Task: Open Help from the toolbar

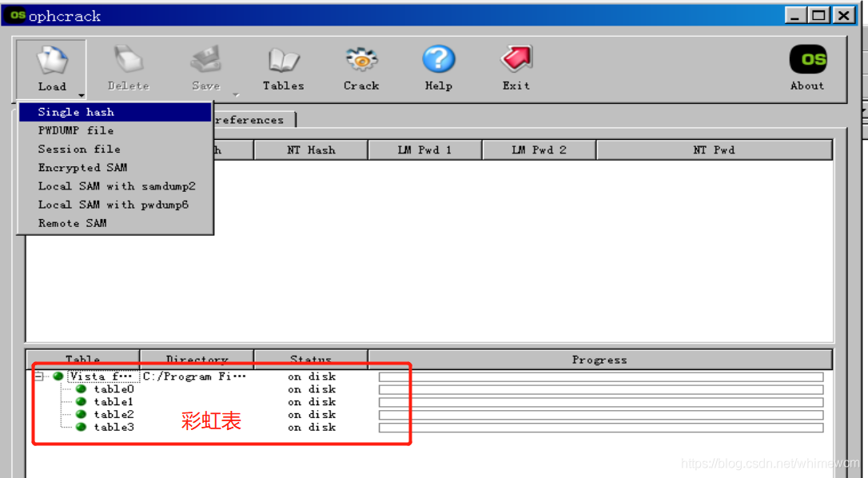Action: 439,59
